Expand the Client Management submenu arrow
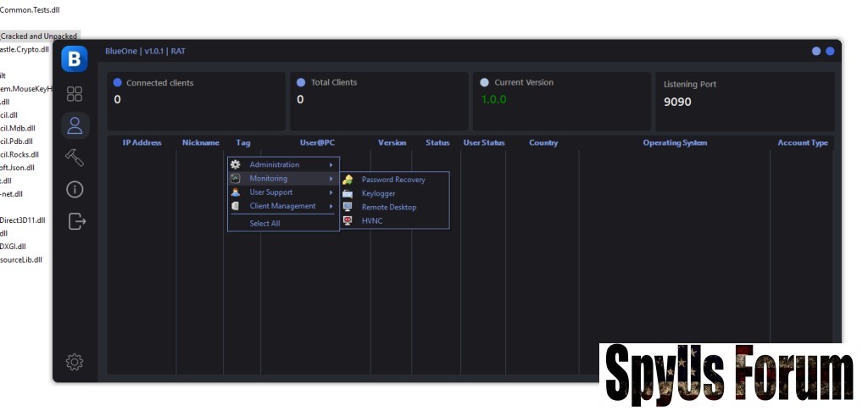This screenshot has width=868, height=417. point(331,206)
